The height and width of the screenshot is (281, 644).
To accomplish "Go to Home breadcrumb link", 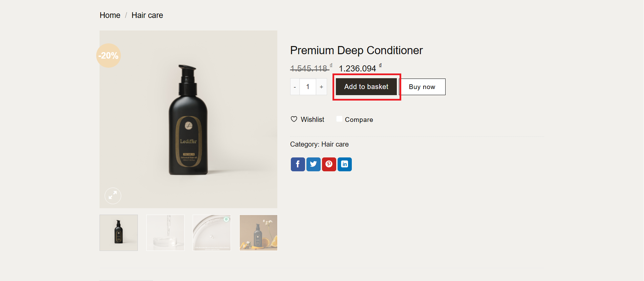I will click(x=110, y=15).
